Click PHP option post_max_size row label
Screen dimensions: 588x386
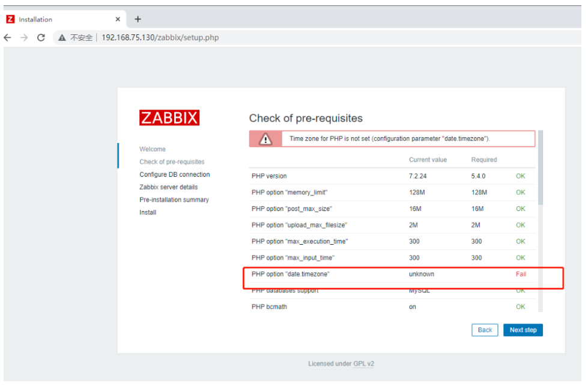[291, 209]
